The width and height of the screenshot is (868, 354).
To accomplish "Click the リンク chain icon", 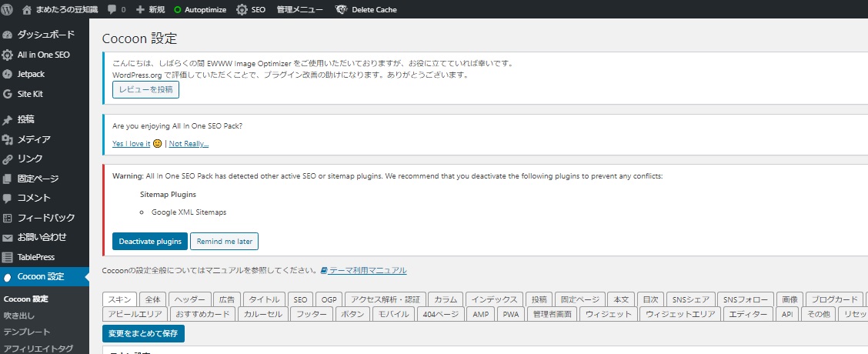I will [7, 159].
